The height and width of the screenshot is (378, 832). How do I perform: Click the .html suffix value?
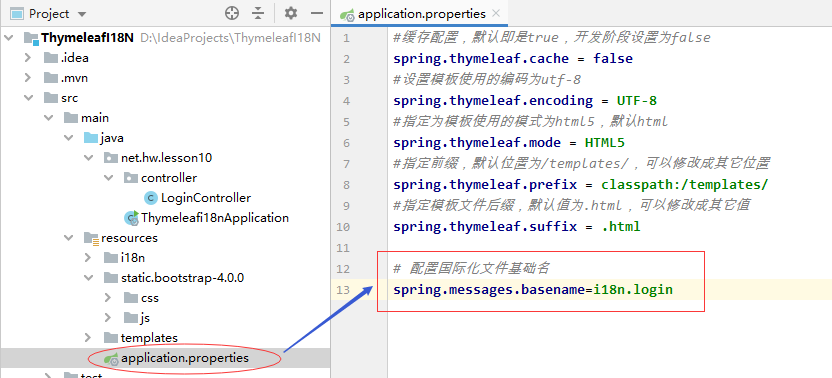tap(621, 227)
